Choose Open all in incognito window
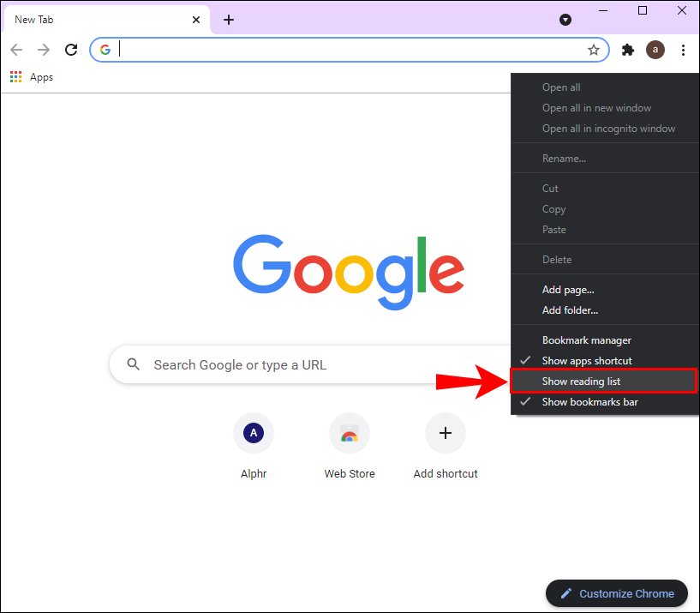Screen dimensions: 700x613 click(605, 129)
